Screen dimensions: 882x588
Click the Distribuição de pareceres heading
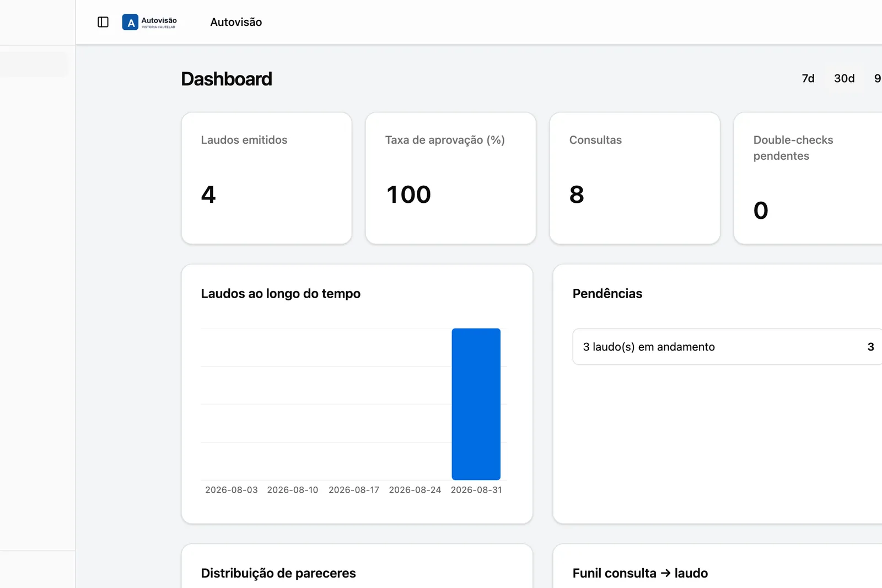click(x=278, y=573)
